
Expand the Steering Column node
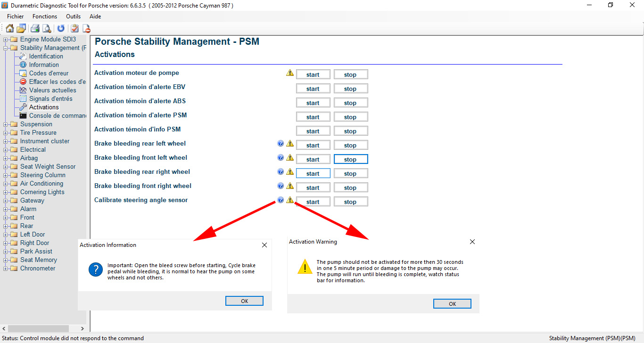click(5, 175)
